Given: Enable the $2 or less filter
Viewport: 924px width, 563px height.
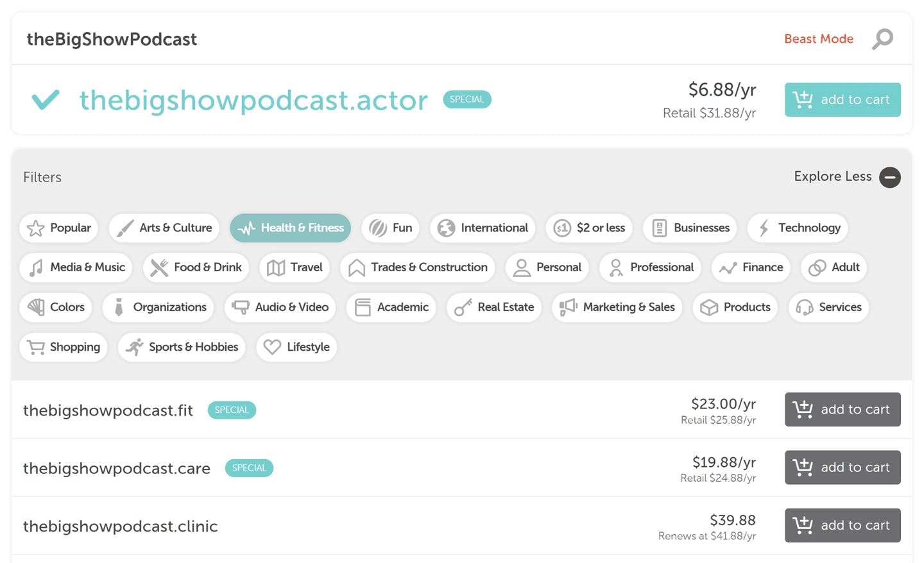Looking at the screenshot, I should click(x=589, y=228).
